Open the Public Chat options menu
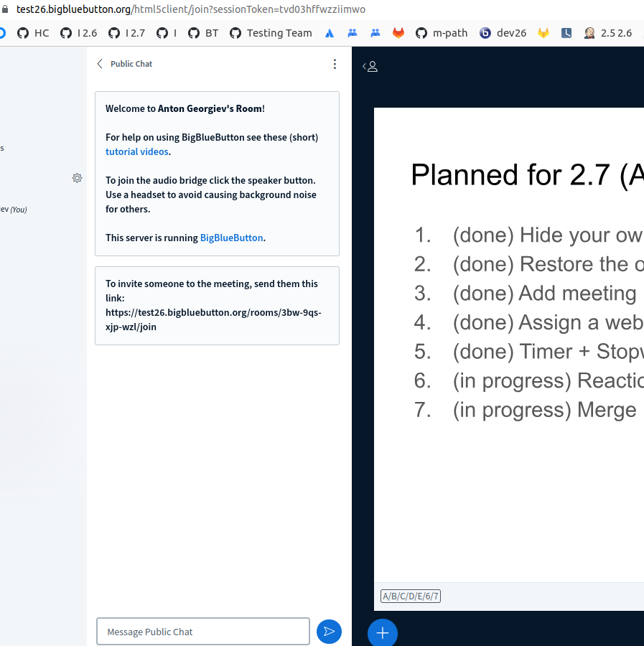Viewport: 644px width, 646px height. [335, 64]
